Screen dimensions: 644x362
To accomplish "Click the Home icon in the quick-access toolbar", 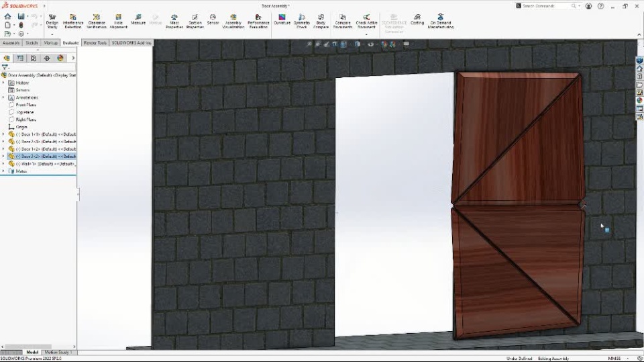I will pyautogui.click(x=8, y=16).
